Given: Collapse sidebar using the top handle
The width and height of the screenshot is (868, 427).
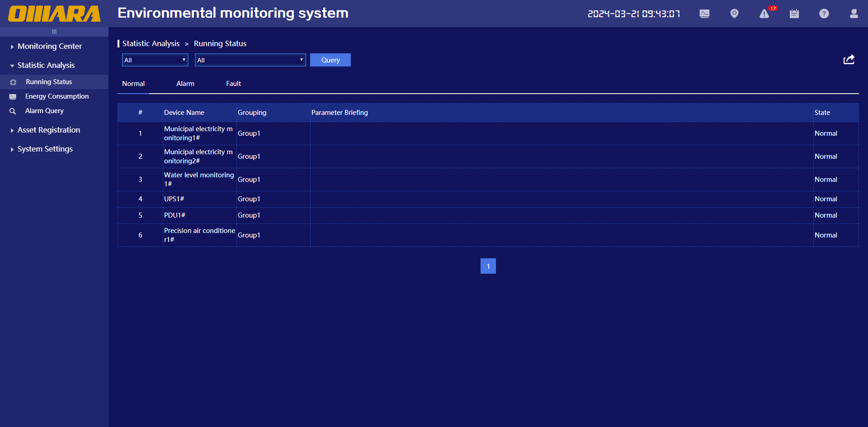Looking at the screenshot, I should pyautogui.click(x=54, y=32).
